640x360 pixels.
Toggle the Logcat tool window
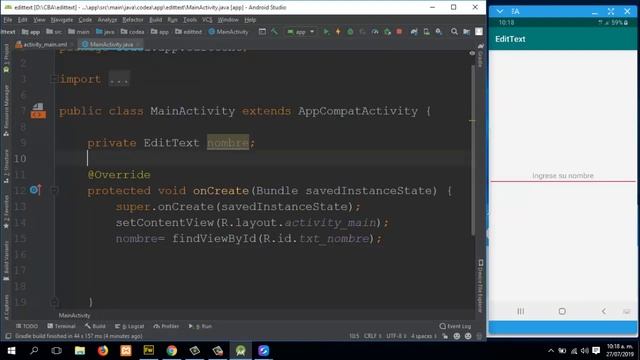pos(129,326)
